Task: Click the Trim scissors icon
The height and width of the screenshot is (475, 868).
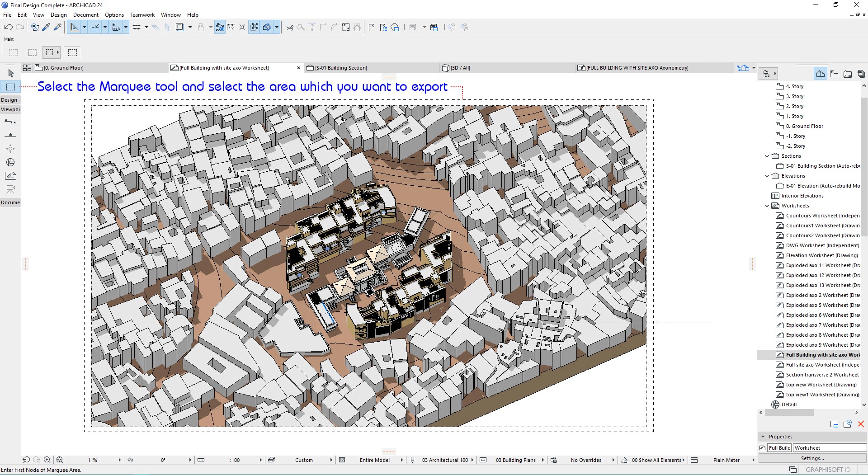Action: (289, 28)
